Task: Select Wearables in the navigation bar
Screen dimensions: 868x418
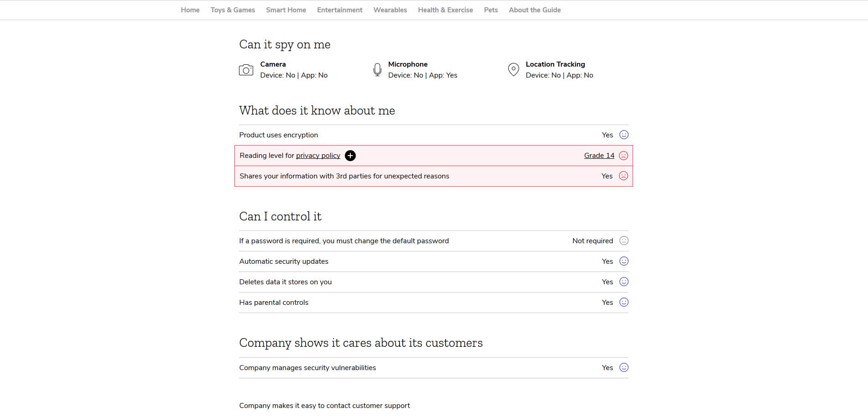Action: [390, 10]
